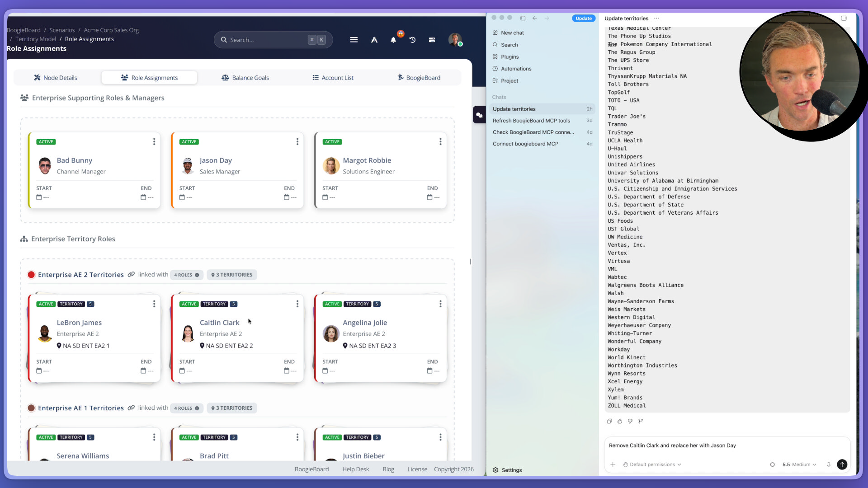Click brown color dot of Enterprise AE 1 Territories

31,408
